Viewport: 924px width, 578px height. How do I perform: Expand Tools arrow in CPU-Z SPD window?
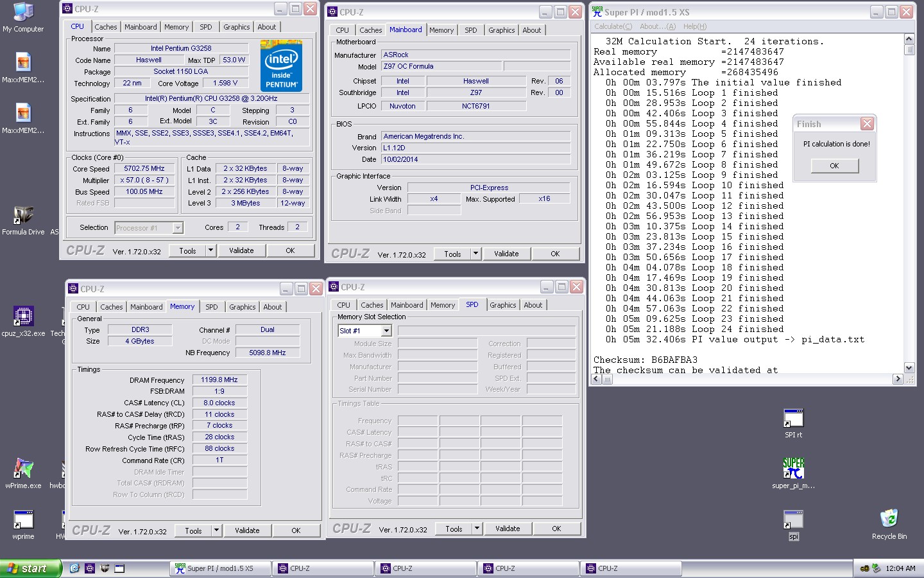[x=477, y=529]
